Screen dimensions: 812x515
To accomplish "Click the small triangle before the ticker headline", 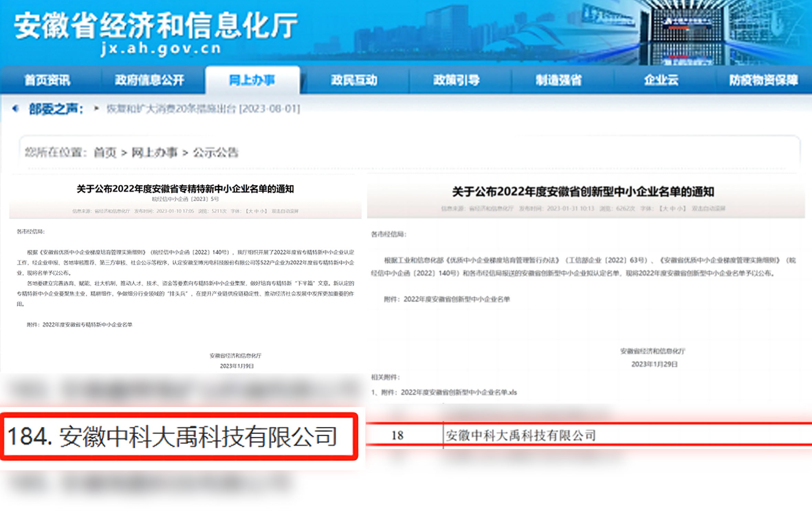I will 97,109.
